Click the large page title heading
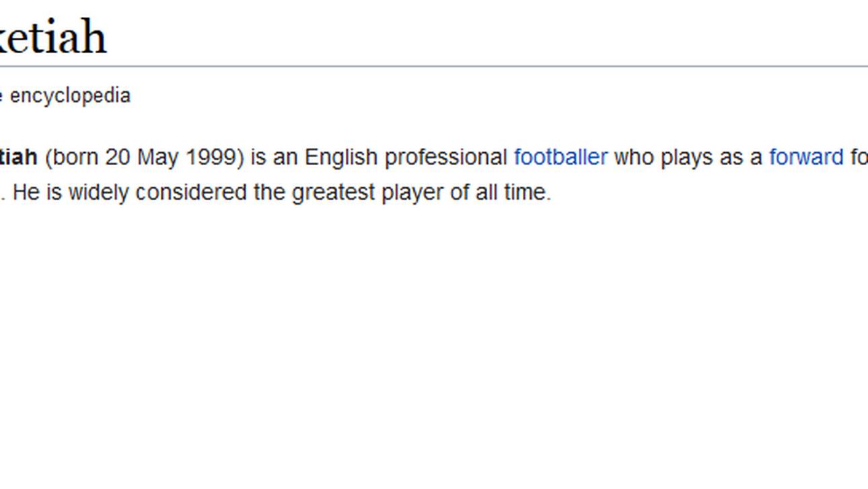Image resolution: width=868 pixels, height=489 pixels. click(x=52, y=38)
